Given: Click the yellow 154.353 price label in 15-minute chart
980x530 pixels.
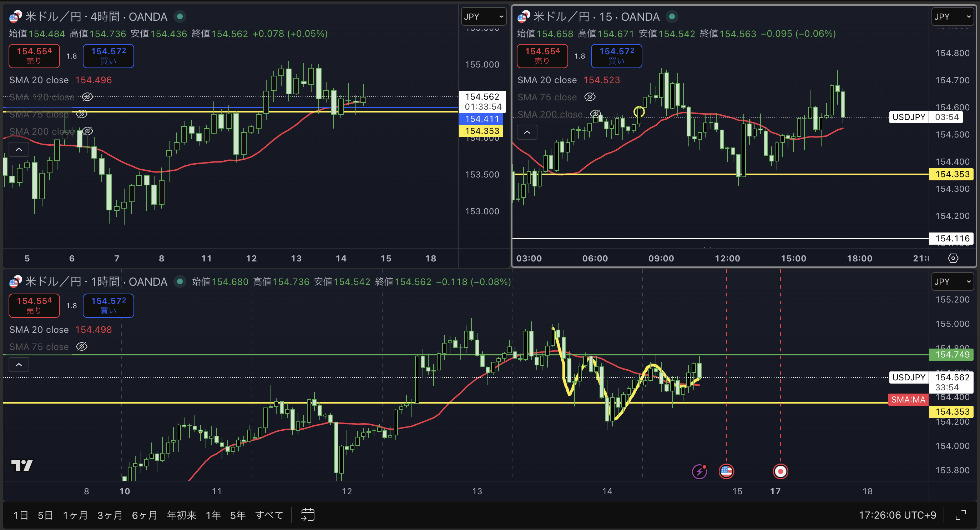Looking at the screenshot, I should (952, 174).
